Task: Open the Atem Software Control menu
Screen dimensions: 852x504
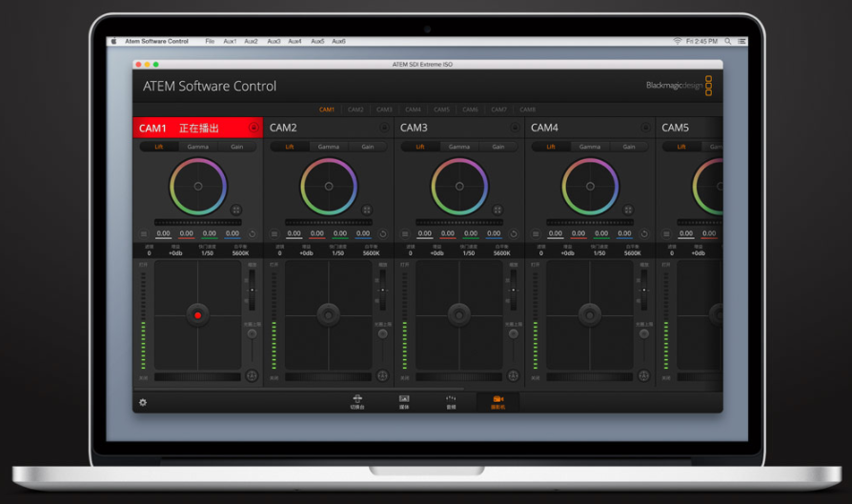Action: (x=156, y=41)
